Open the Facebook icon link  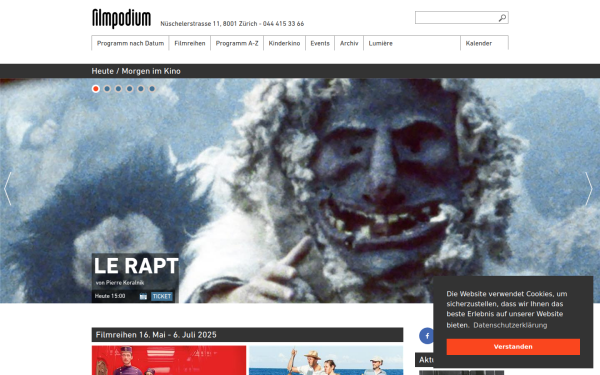click(x=427, y=336)
